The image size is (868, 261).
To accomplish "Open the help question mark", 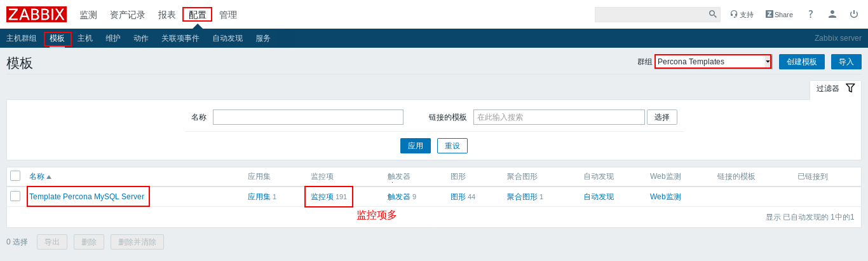I will click(810, 14).
